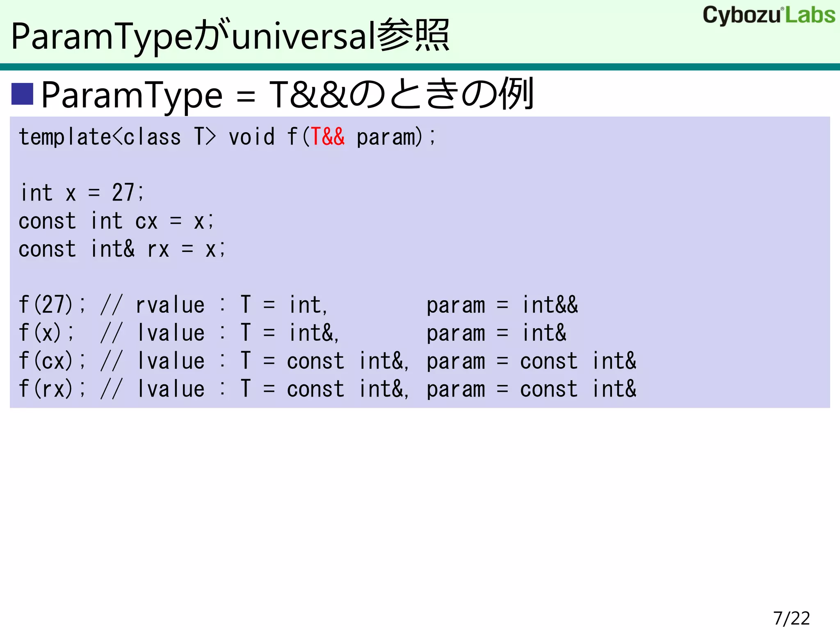The height and width of the screenshot is (630, 840).
Task: Click code line 'const int& rx = x;'
Action: click(x=122, y=249)
